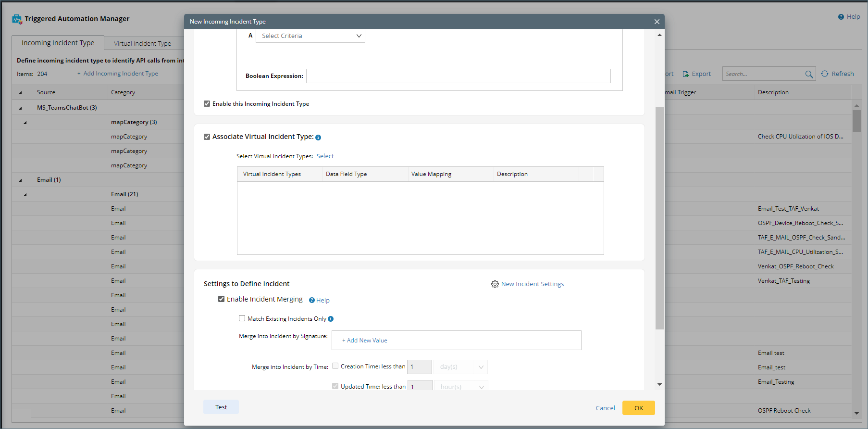Screen dimensions: 868x429
Task: Click the Help icon beside Enable Incident Merging
Action: tap(312, 300)
